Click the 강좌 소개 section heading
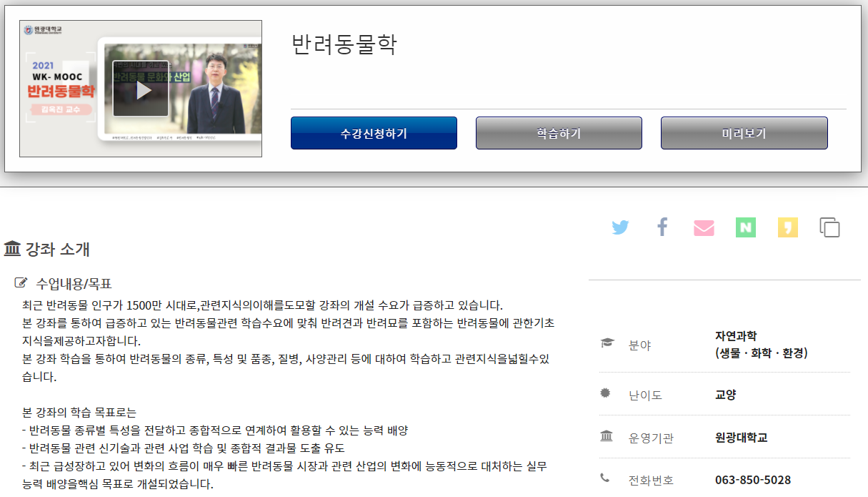The width and height of the screenshot is (868, 497). (57, 250)
